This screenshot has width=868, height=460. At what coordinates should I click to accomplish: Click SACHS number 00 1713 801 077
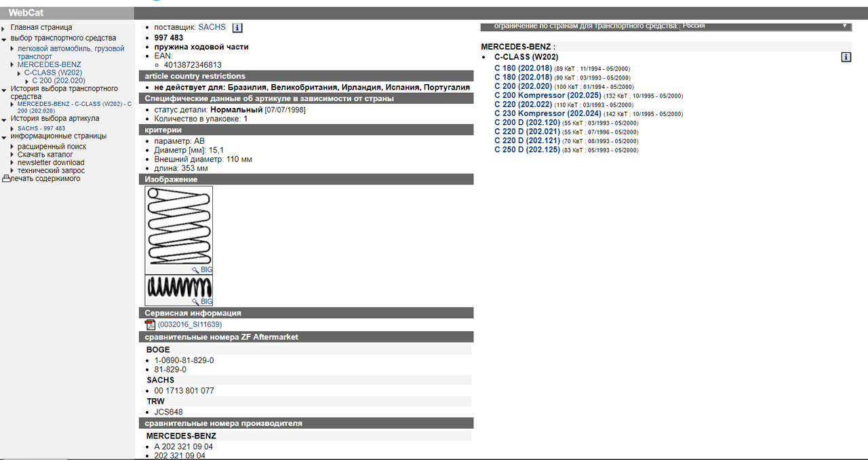point(184,391)
